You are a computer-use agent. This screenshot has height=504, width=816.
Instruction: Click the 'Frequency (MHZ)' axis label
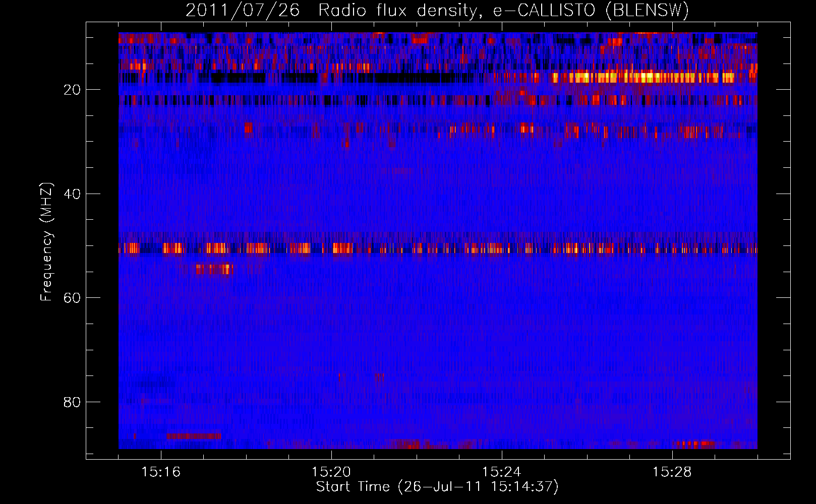tap(46, 242)
